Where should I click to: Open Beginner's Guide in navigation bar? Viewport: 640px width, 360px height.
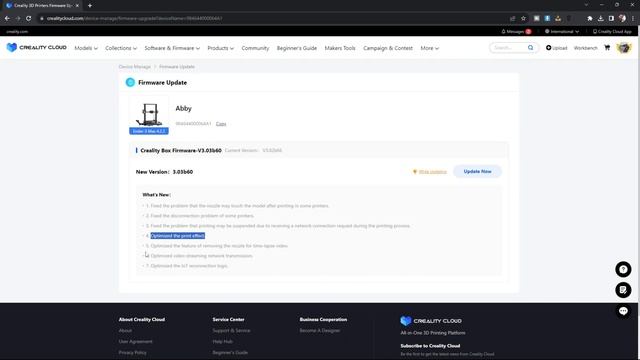297,48
